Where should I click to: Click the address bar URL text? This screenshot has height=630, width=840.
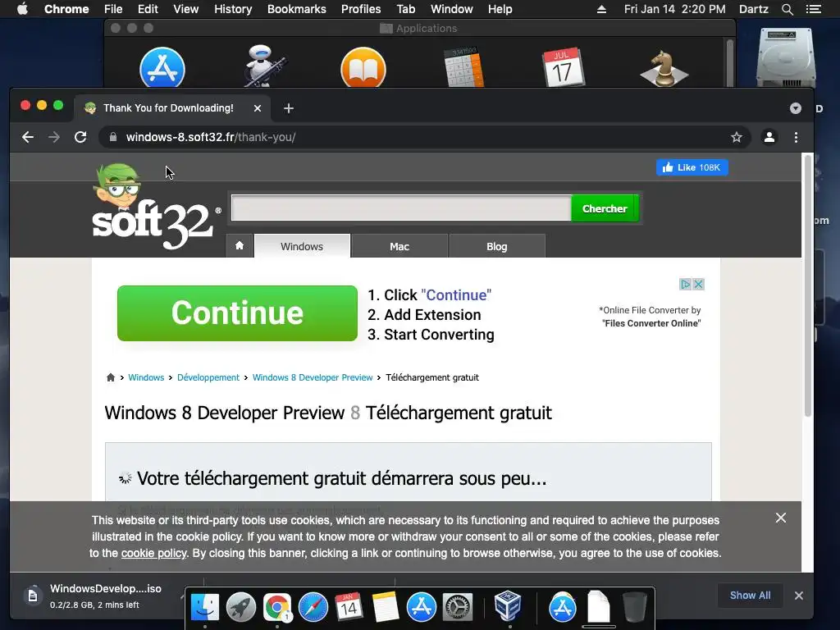(x=211, y=137)
